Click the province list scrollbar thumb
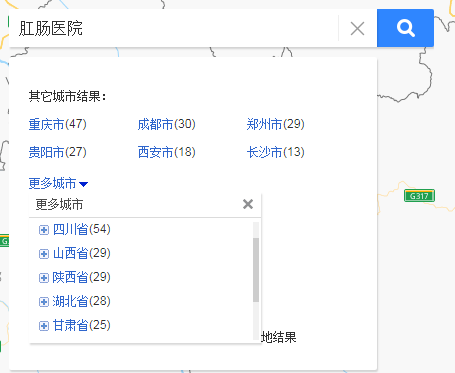 [256, 270]
